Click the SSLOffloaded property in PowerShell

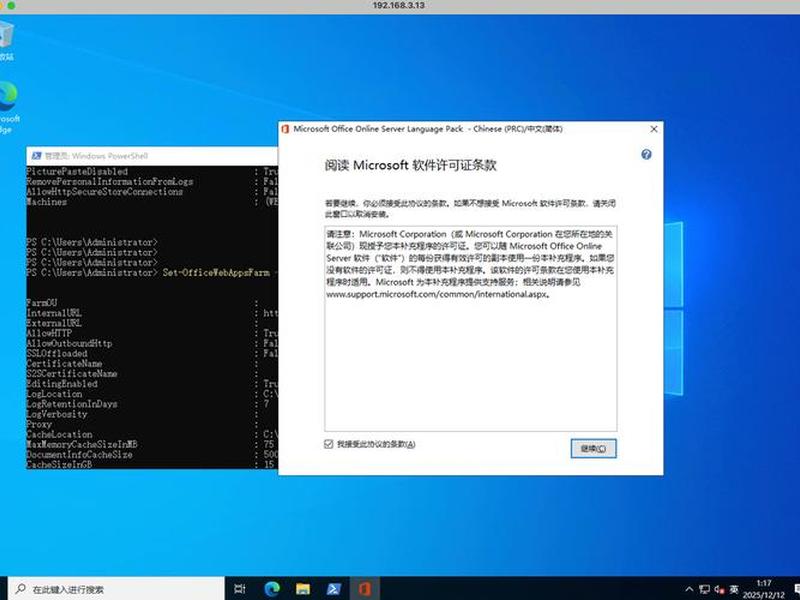pos(57,353)
